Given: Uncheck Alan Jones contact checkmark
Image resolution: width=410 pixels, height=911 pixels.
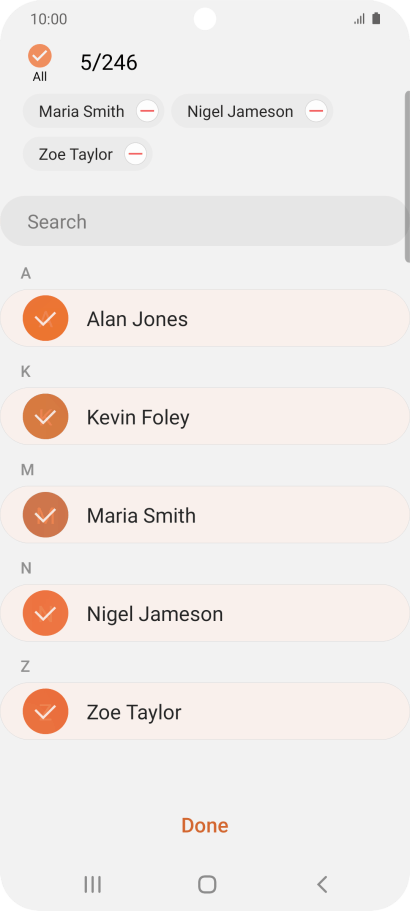Looking at the screenshot, I should (x=45, y=318).
